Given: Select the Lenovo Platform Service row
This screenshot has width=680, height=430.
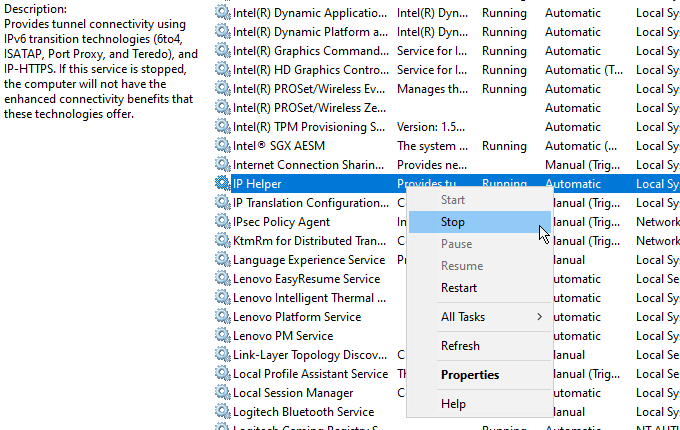Looking at the screenshot, I should (297, 317).
